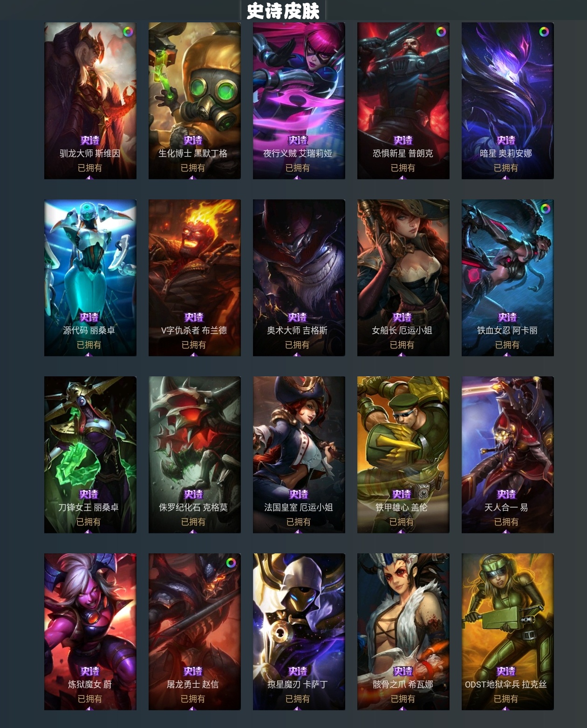Open the 炼狱魔女 蔚 skin thumbnail

point(90,632)
